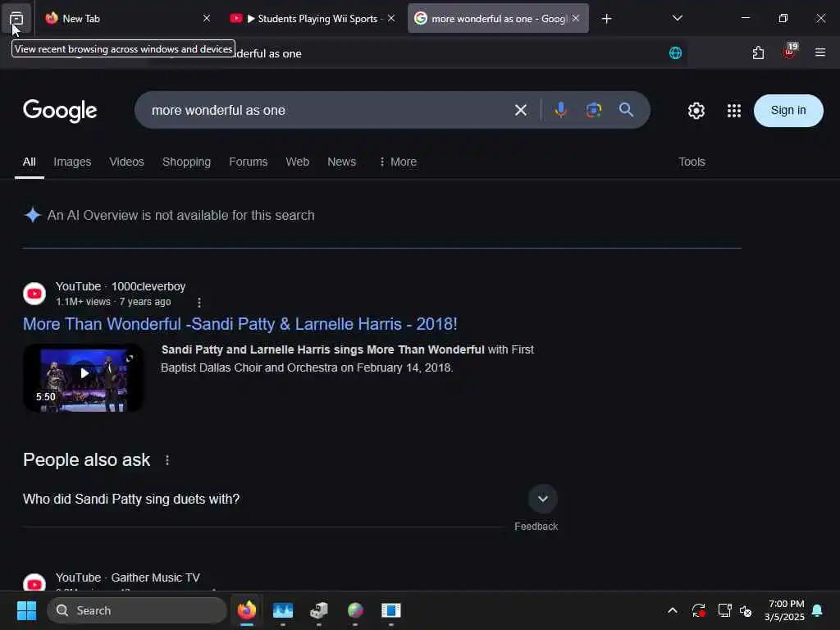The width and height of the screenshot is (840, 630).
Task: Click YouTube favicon of 1000cleverboy result
Action: [x=34, y=294]
